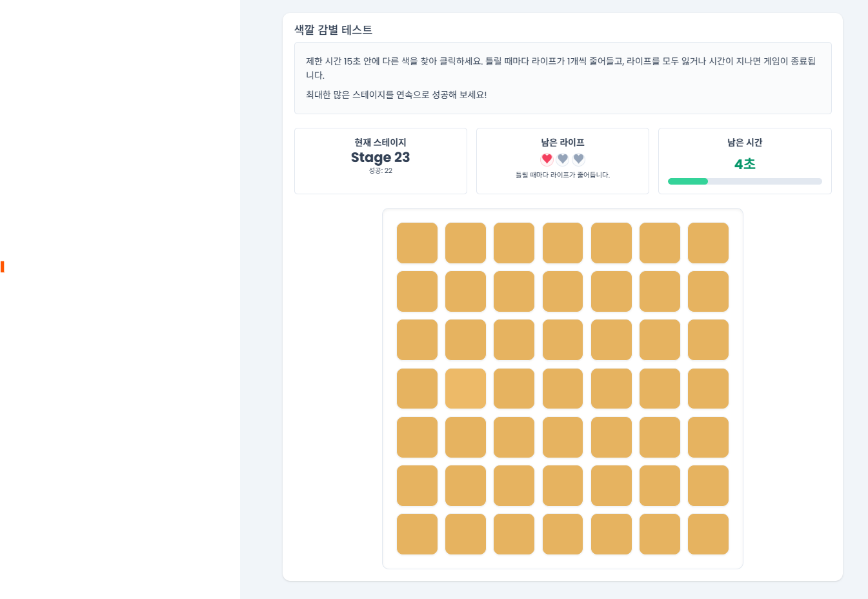Click the 4초 remaining time counter
Image resolution: width=868 pixels, height=599 pixels.
745,164
